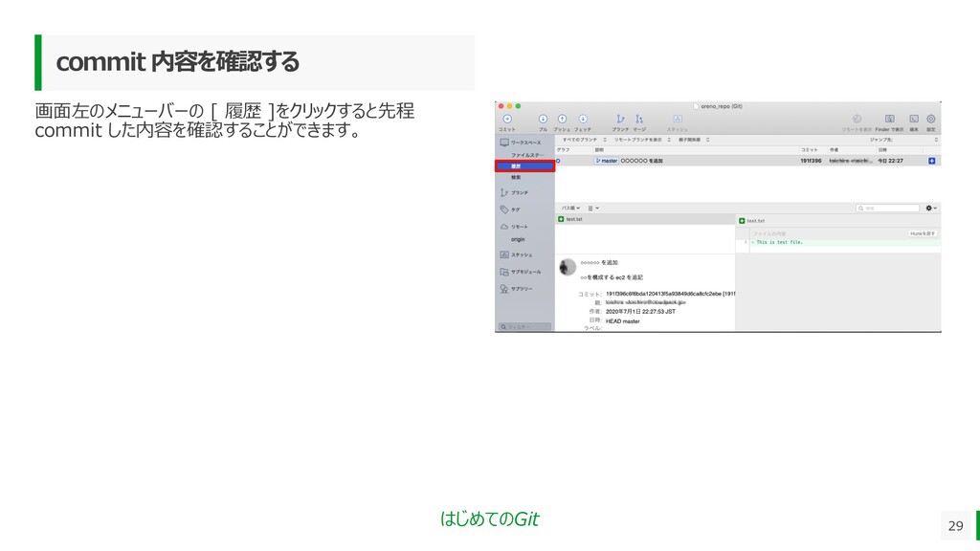
Task: Open the ジャンプ先 dropdown
Action: point(903,140)
